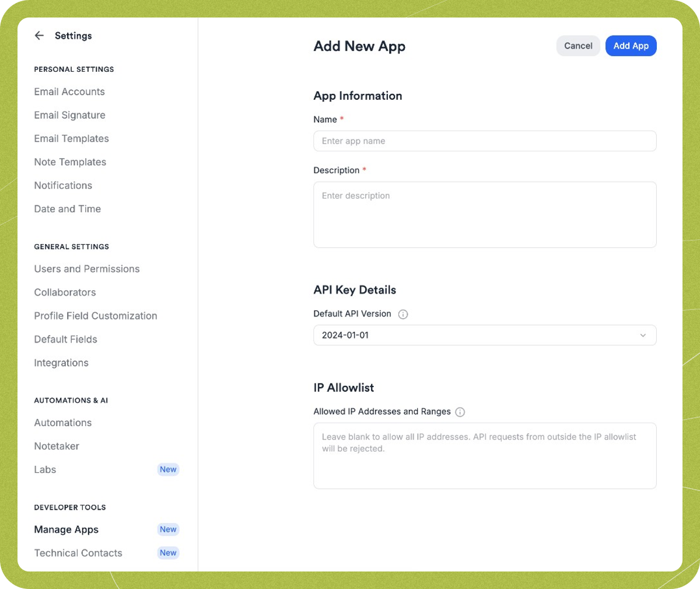Click the New badge next to Labs
Viewport: 700px width, 589px height.
168,469
